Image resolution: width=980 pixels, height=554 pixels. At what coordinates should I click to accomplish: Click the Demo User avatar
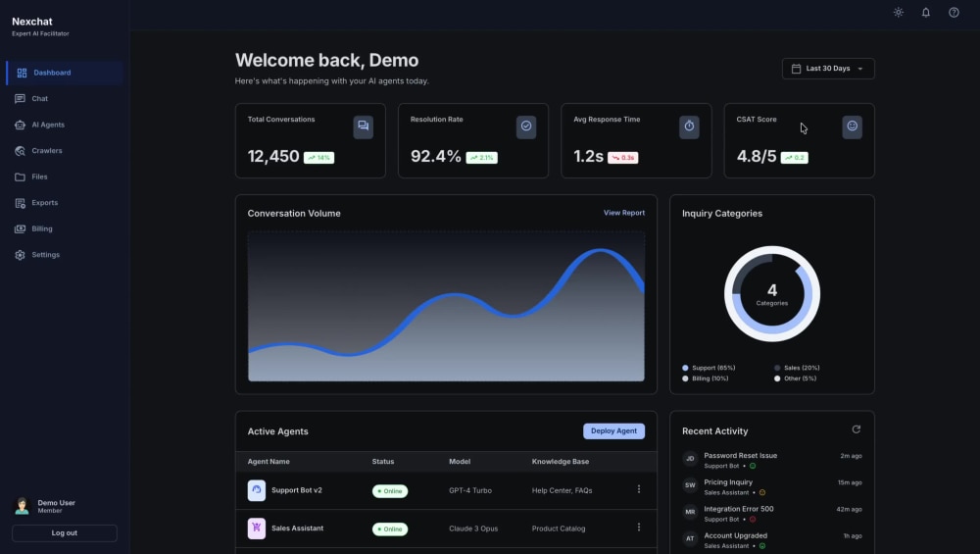pyautogui.click(x=22, y=506)
